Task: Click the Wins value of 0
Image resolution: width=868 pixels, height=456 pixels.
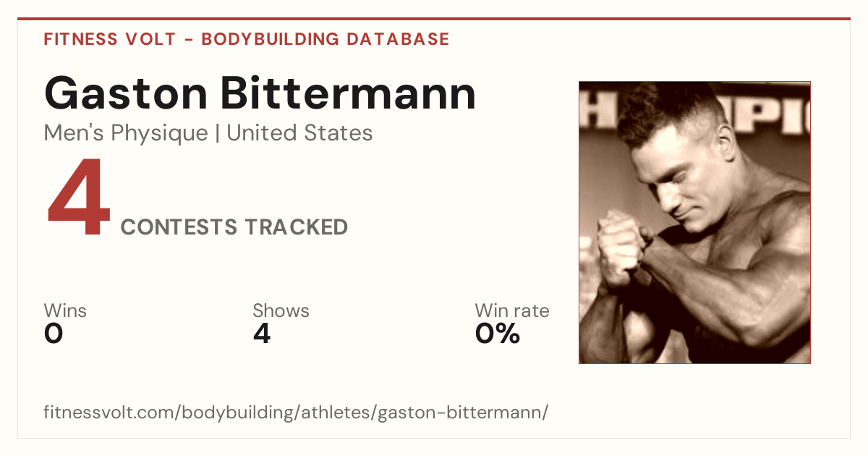Action: coord(54,334)
